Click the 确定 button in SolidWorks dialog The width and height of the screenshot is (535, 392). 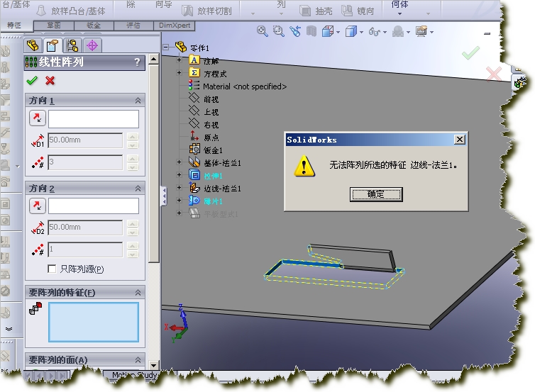(376, 194)
